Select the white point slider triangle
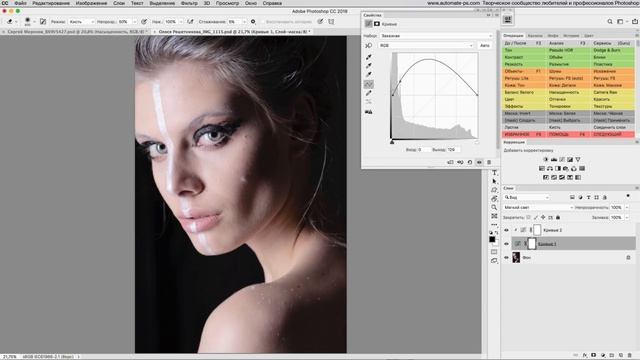This screenshot has width=640, height=360. coord(477,142)
